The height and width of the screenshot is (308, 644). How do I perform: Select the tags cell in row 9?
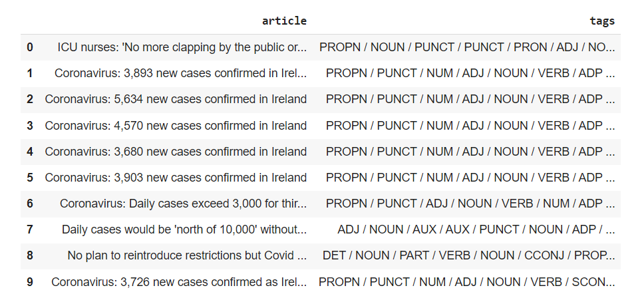(467, 282)
